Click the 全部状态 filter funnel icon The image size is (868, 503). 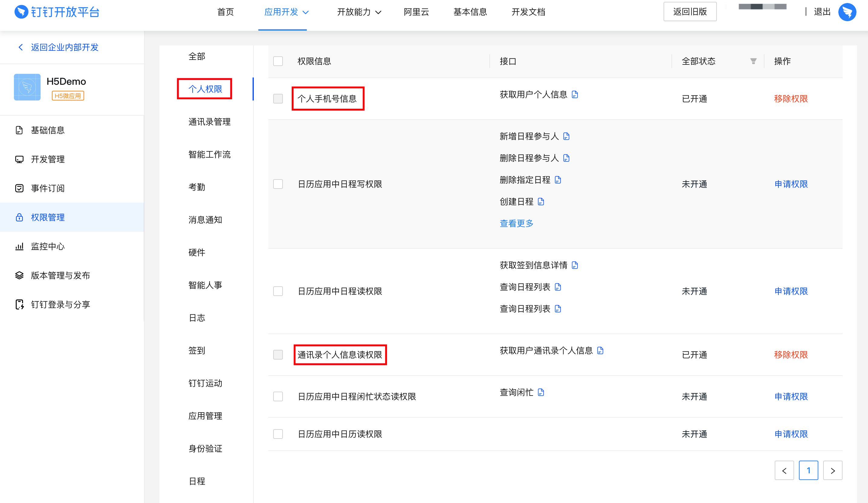pyautogui.click(x=753, y=61)
